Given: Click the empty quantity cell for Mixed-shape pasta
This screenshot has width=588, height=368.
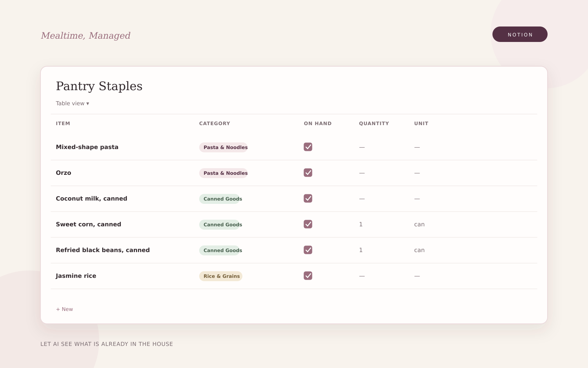Looking at the screenshot, I should [362, 147].
